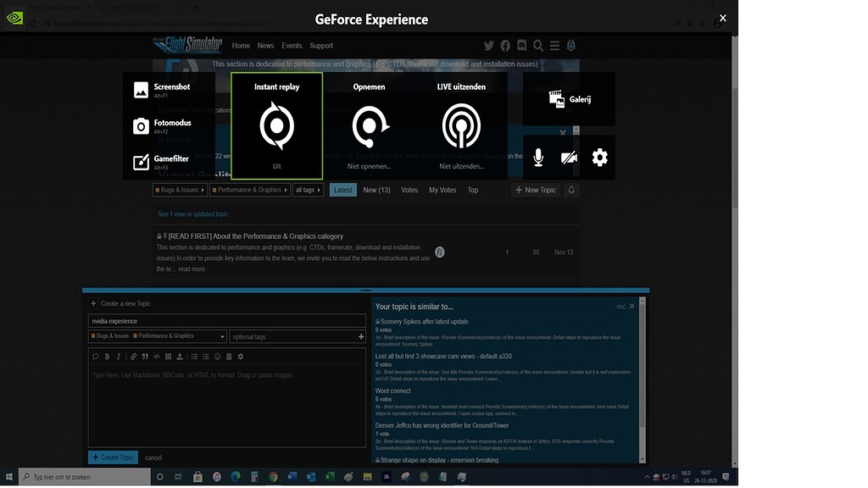
Task: Open the LIVE uitzenden broadcast tile
Action: [461, 126]
